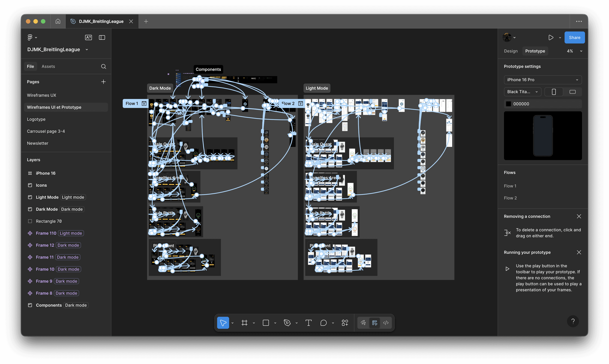Viewport: 609px width, 364px height.
Task: Click the three-dots menu in title bar
Action: pos(579,21)
